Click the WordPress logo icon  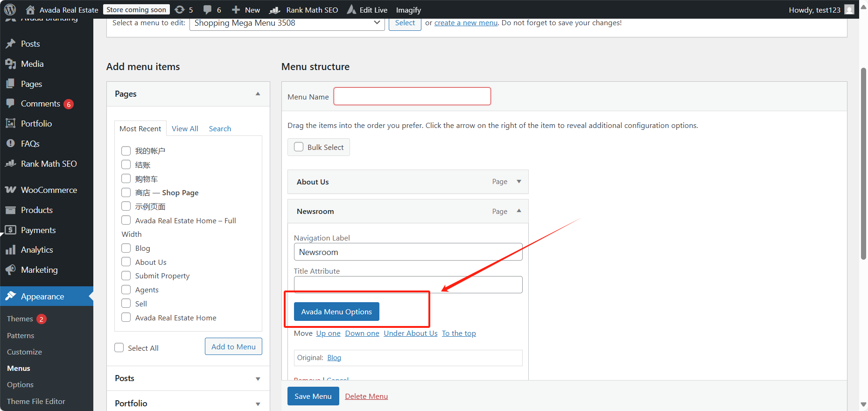pyautogui.click(x=10, y=10)
